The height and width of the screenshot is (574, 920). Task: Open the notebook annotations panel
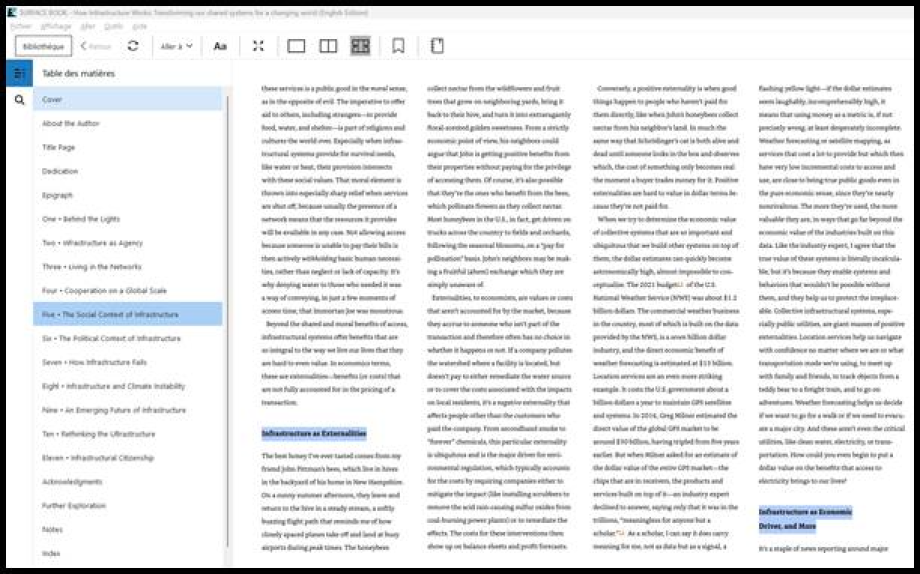pyautogui.click(x=437, y=46)
